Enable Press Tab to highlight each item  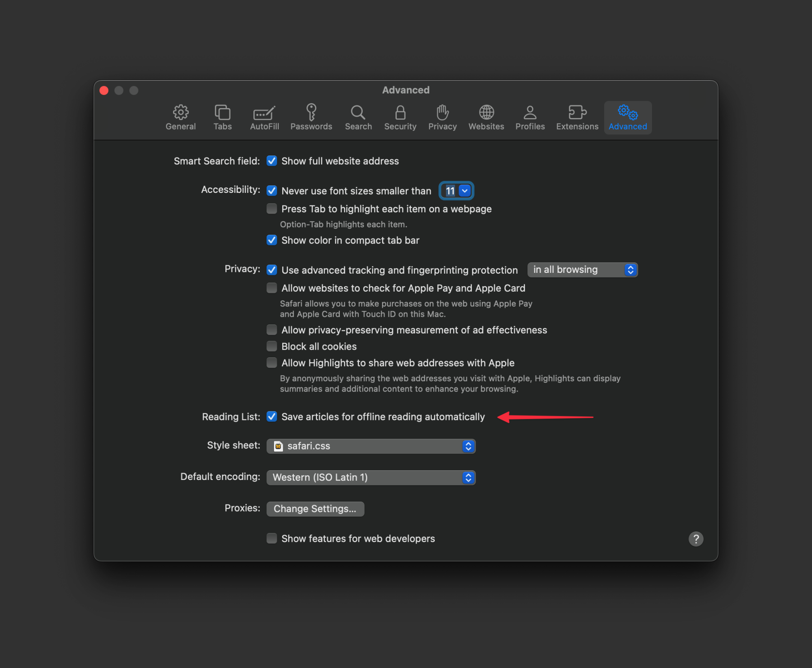(272, 208)
